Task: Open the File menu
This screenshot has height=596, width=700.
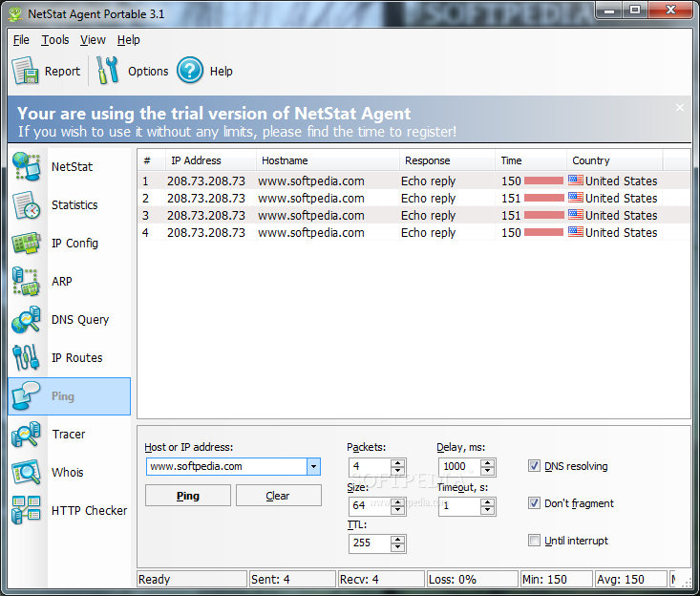Action: point(21,40)
